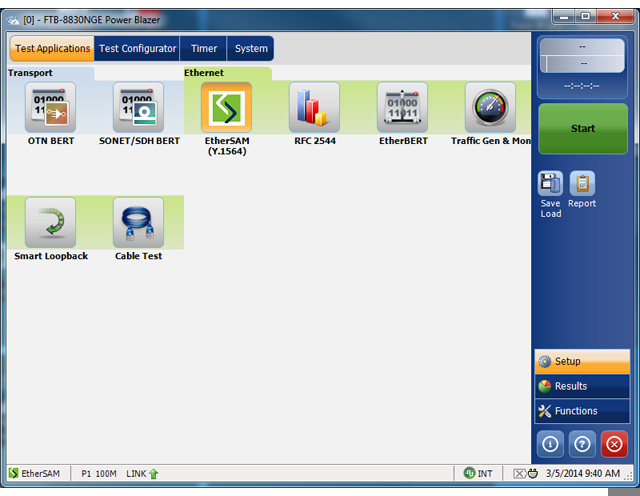640x496 pixels.
Task: Open Traffic Gen & Mon gauge icon
Action: (490, 107)
